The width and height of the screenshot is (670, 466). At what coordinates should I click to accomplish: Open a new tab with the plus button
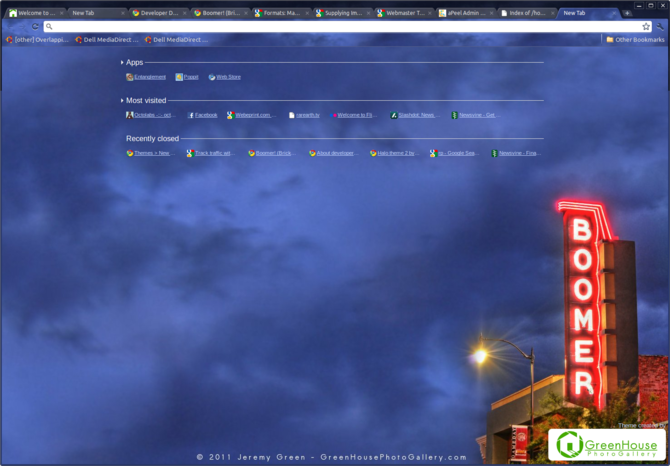627,13
